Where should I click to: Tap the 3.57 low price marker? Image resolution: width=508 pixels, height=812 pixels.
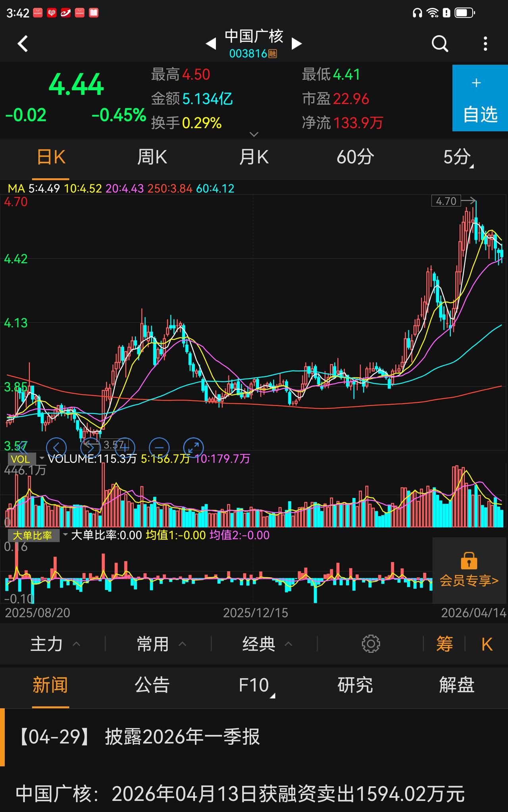pyautogui.click(x=114, y=445)
